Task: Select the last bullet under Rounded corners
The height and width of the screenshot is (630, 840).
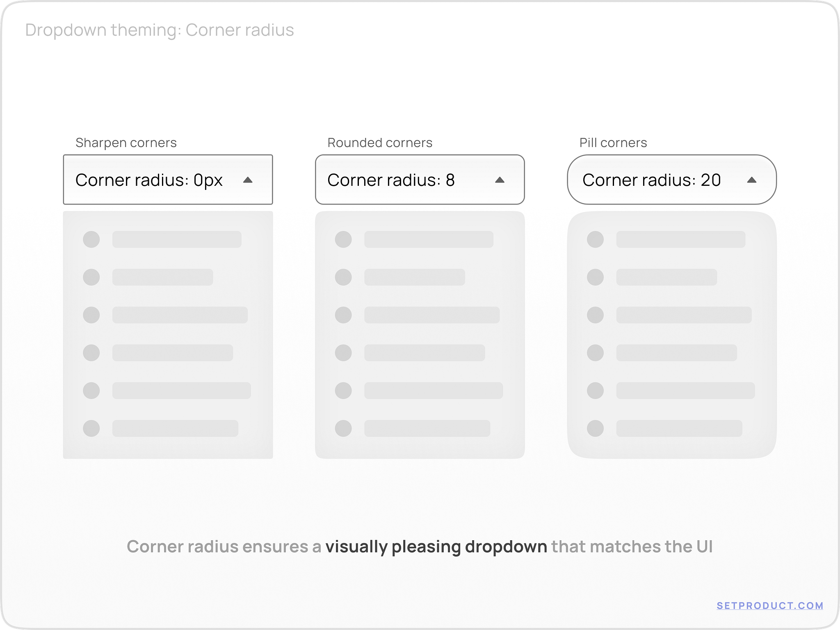Action: click(x=344, y=427)
